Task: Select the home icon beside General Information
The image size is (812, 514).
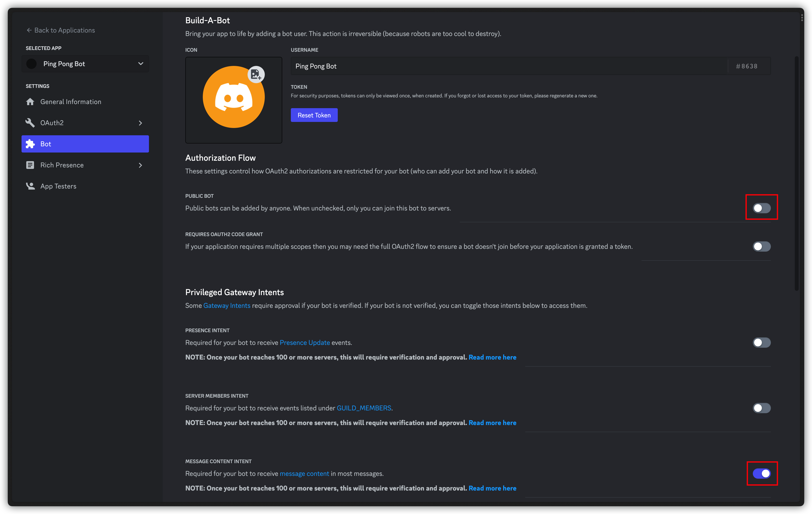Action: click(x=30, y=102)
